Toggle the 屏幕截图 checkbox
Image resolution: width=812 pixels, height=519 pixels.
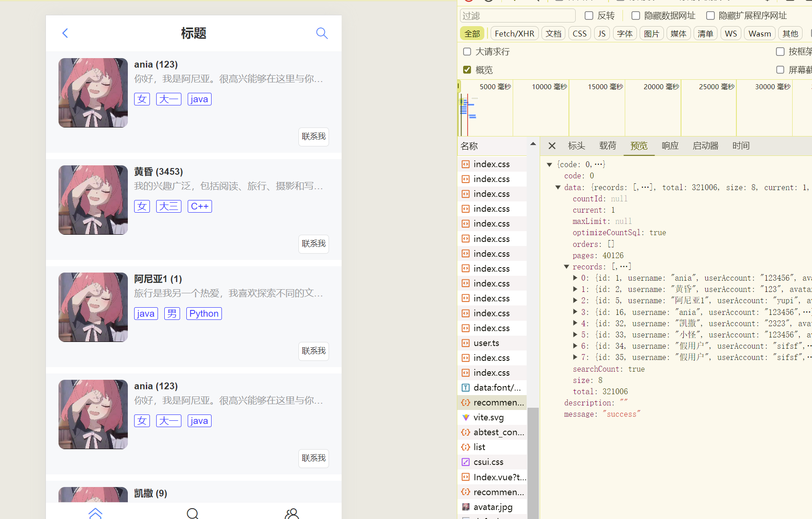click(x=780, y=70)
